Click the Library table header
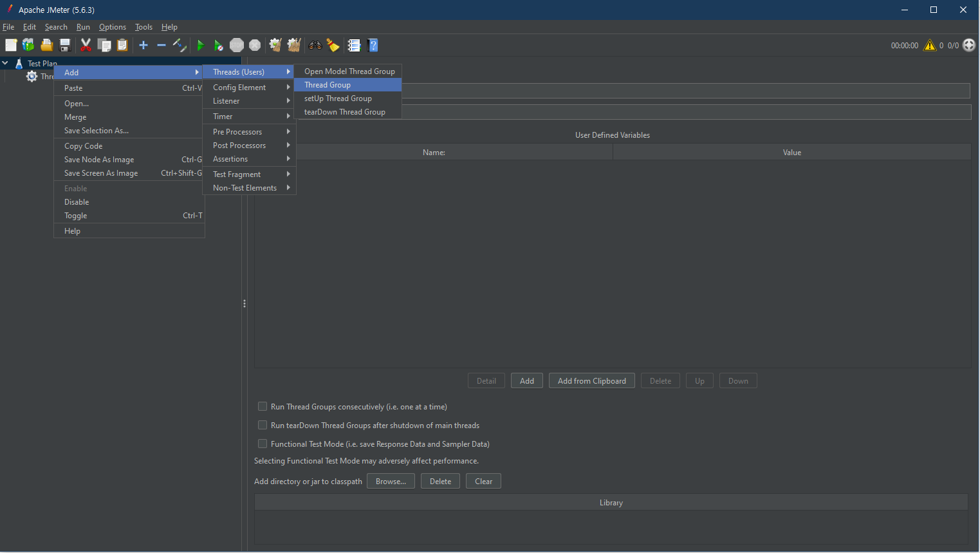This screenshot has width=980, height=553. click(x=611, y=503)
